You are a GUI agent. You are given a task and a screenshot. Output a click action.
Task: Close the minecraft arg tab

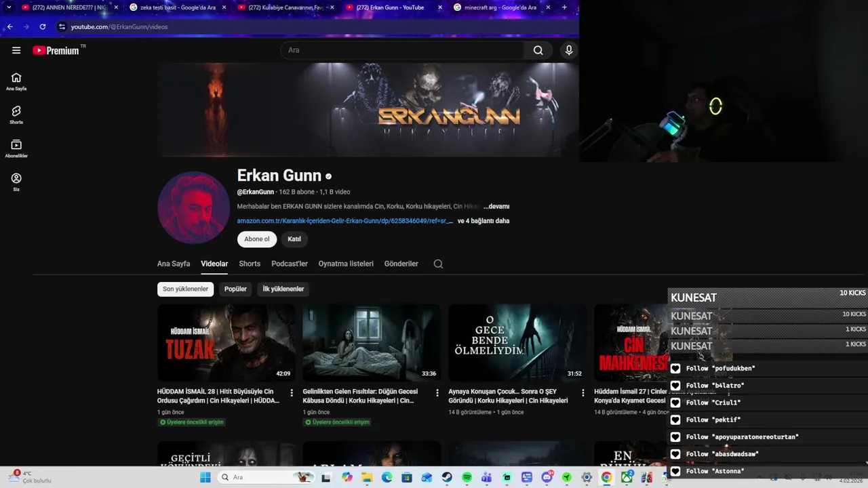point(547,7)
